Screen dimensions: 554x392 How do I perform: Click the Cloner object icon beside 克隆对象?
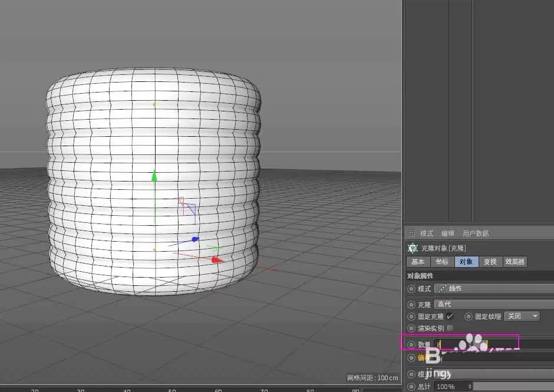point(411,248)
